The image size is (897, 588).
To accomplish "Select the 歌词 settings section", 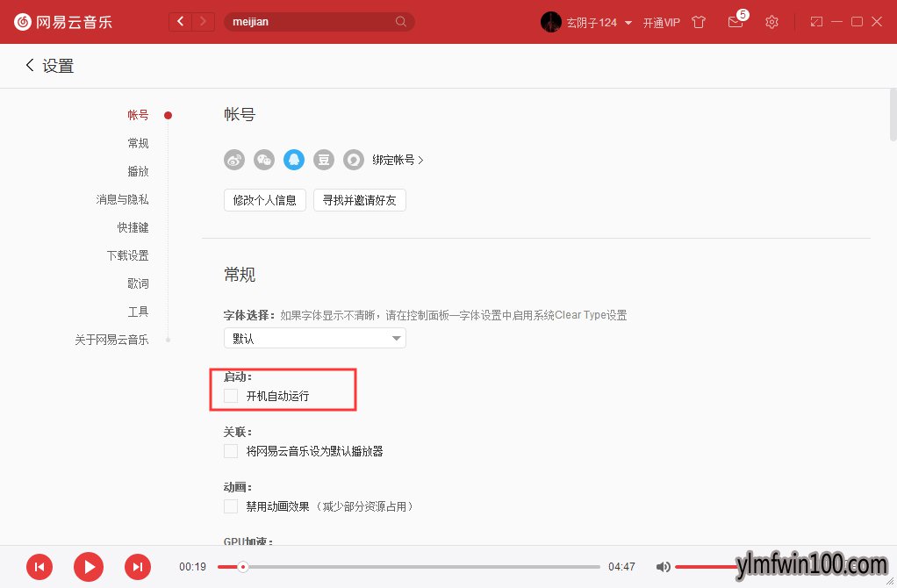I will coord(138,283).
